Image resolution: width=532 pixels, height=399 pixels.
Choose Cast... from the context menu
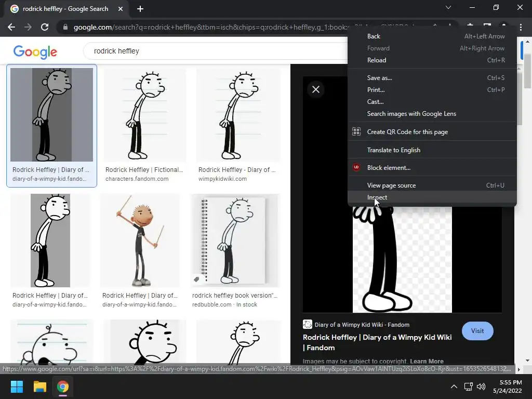[432, 102]
